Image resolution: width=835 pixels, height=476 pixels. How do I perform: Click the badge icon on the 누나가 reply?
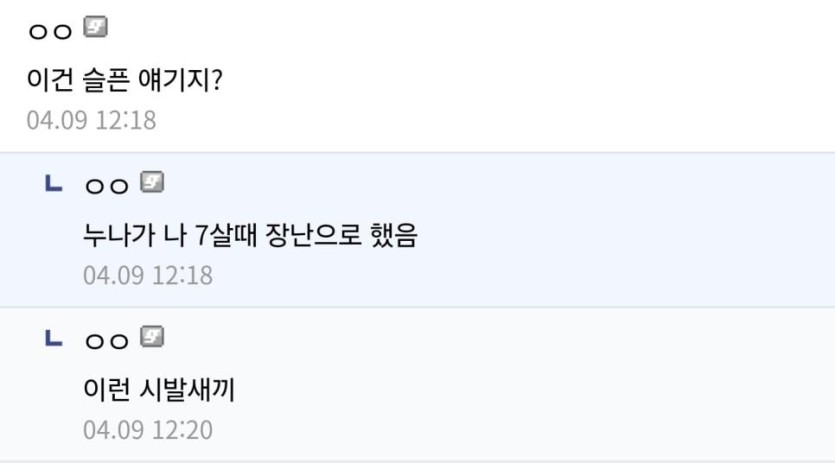pyautogui.click(x=152, y=183)
